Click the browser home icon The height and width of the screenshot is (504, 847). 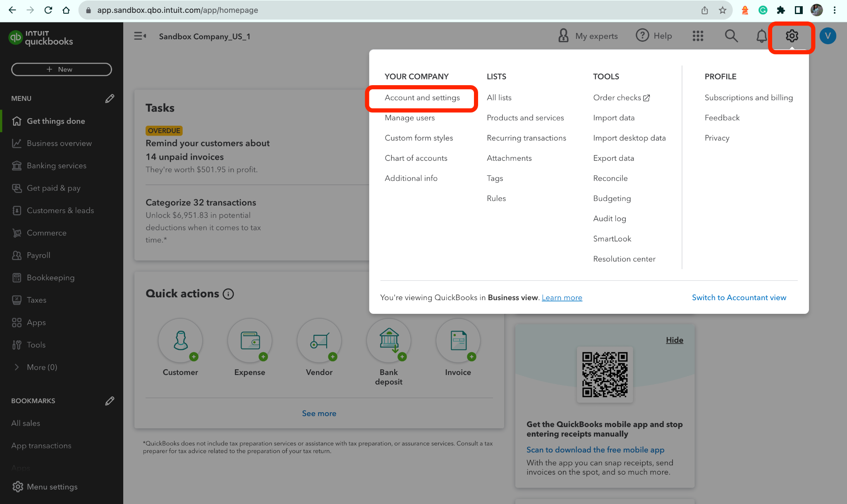(x=66, y=10)
